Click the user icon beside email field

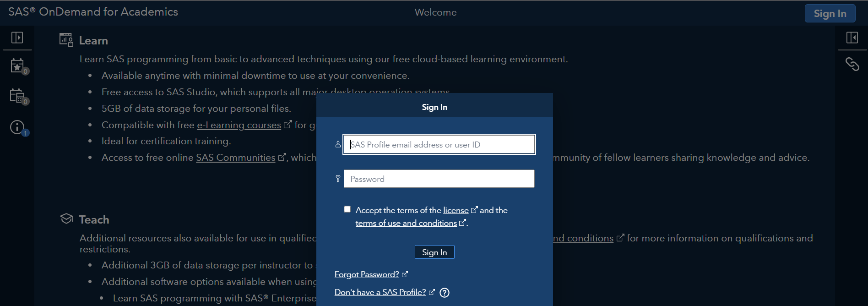tap(338, 144)
